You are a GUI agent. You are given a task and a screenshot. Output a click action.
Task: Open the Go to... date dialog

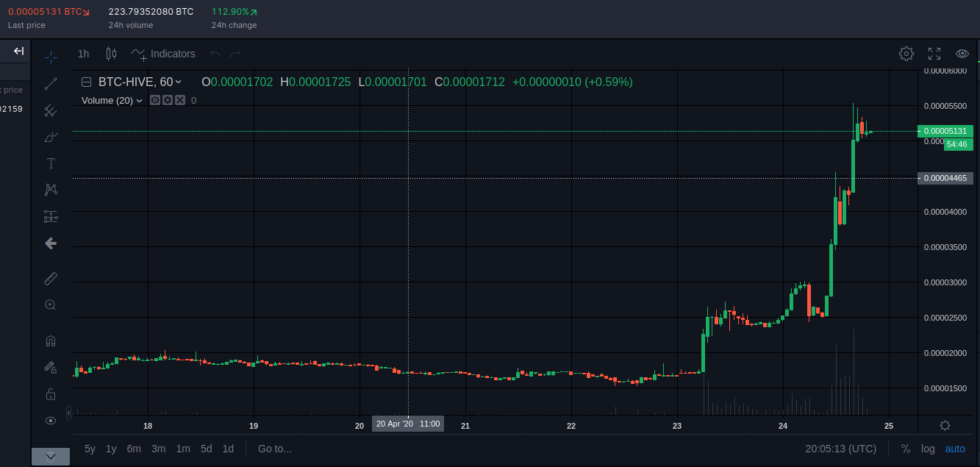coord(275,449)
